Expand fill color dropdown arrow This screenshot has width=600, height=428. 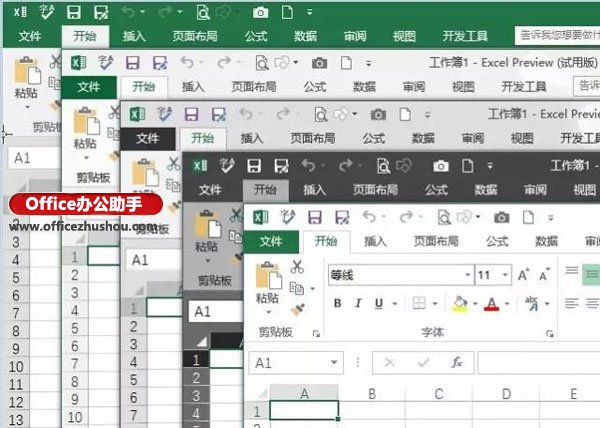coord(475,304)
